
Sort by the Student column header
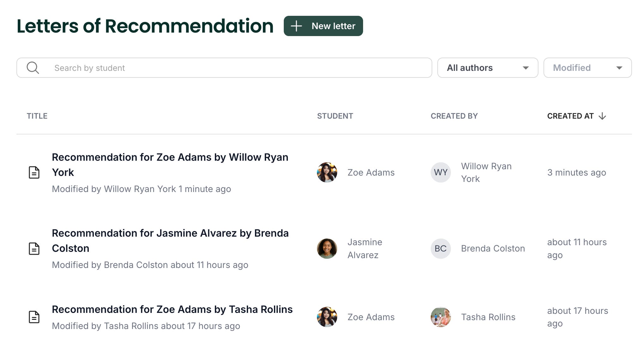(335, 116)
